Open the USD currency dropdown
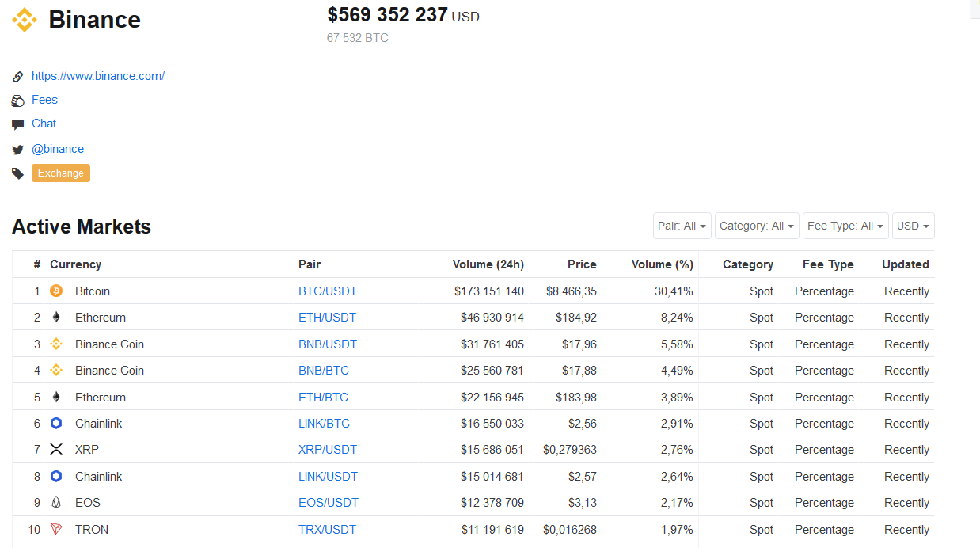The height and width of the screenshot is (548, 980). (914, 226)
